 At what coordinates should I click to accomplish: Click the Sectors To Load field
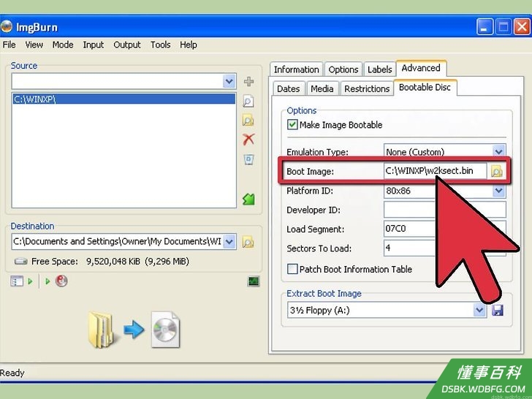(445, 248)
